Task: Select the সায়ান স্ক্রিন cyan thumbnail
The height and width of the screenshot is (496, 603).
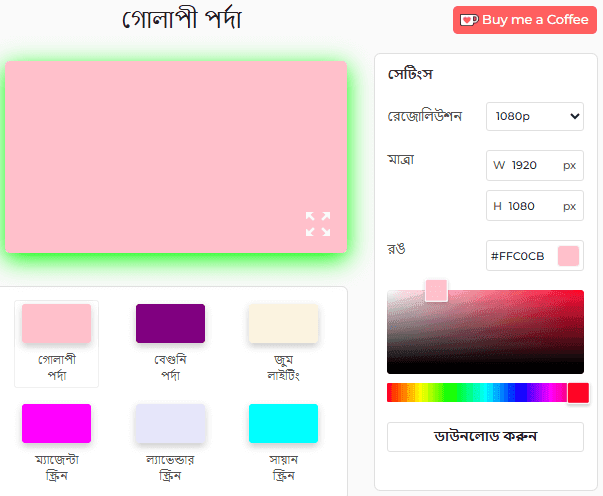Action: click(x=283, y=423)
